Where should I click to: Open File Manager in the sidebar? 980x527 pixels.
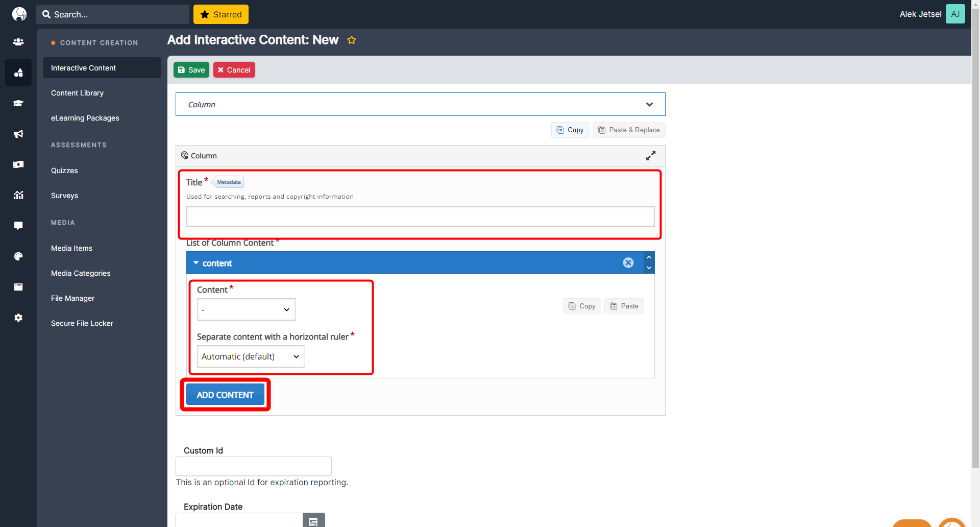(x=72, y=298)
